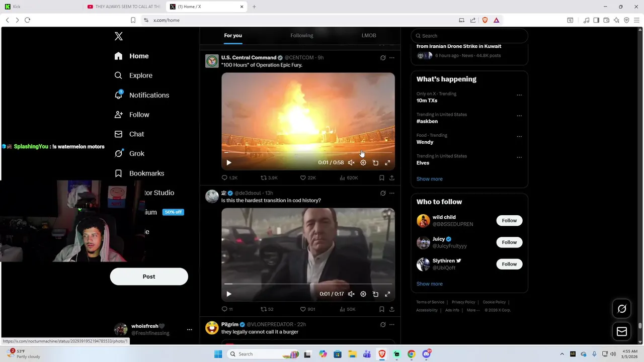Open the Home sidebar item

[131, 56]
